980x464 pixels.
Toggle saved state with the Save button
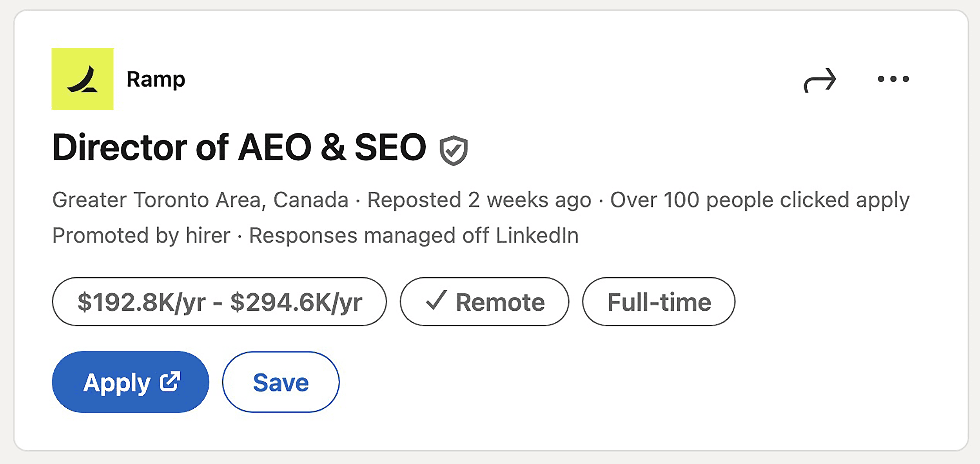(x=281, y=382)
